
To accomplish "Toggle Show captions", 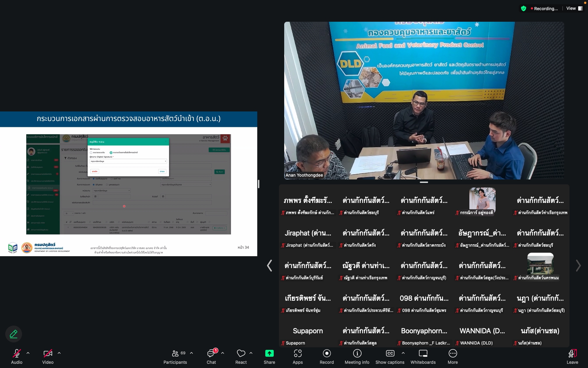I will 390,356.
